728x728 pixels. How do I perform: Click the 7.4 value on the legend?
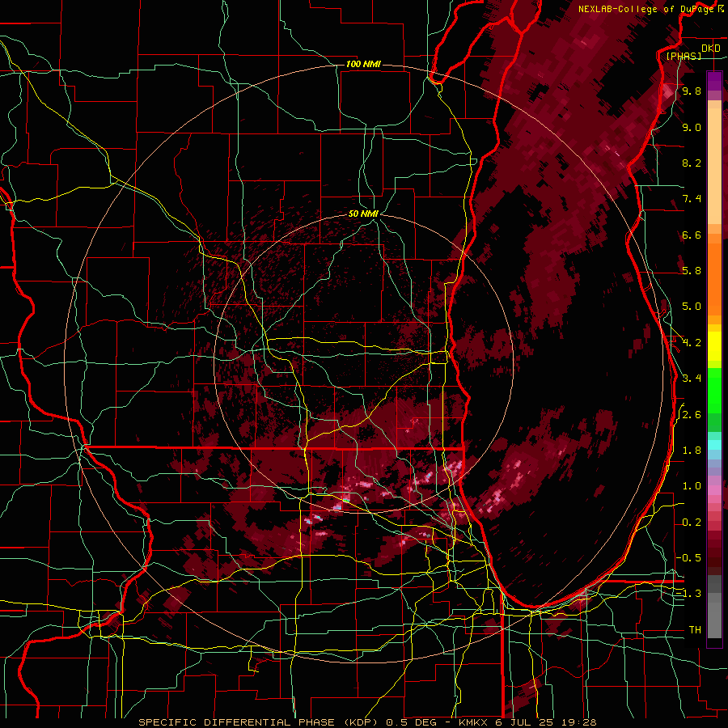[692, 199]
